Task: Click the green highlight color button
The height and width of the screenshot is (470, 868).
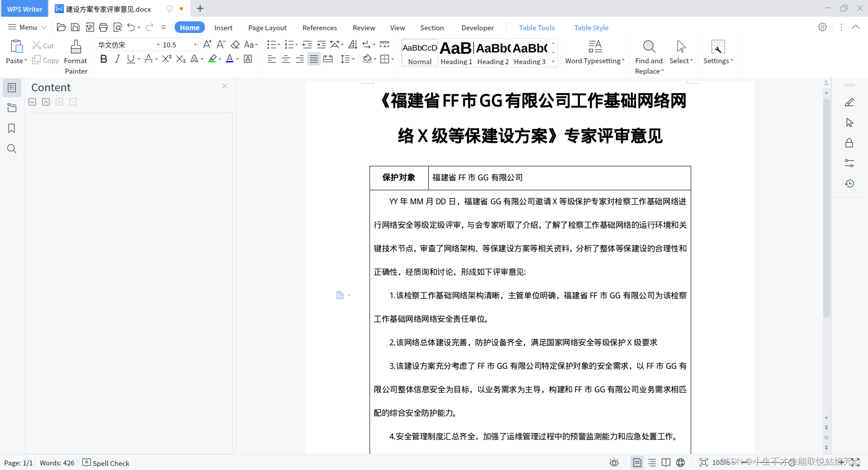Action: click(212, 59)
